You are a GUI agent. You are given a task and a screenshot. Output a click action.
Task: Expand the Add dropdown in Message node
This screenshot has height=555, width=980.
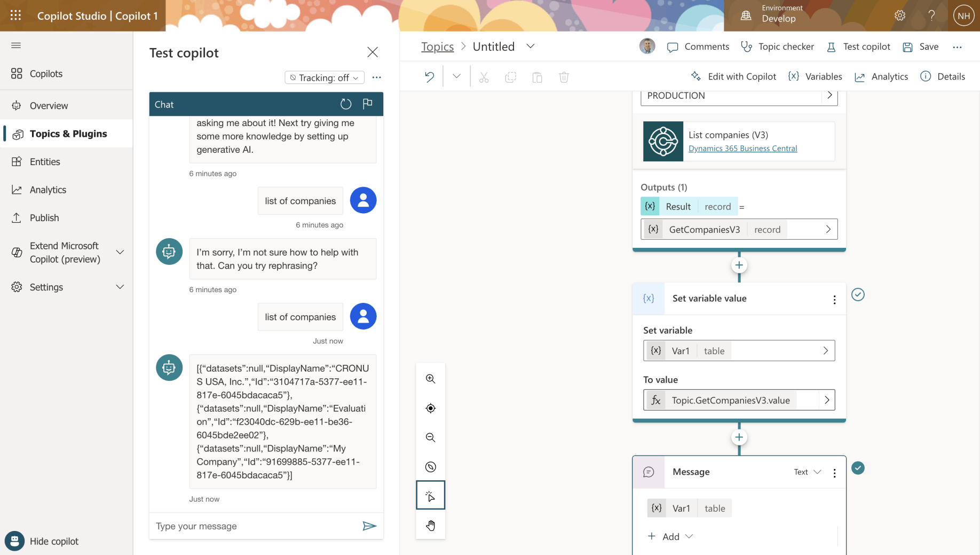click(x=670, y=536)
